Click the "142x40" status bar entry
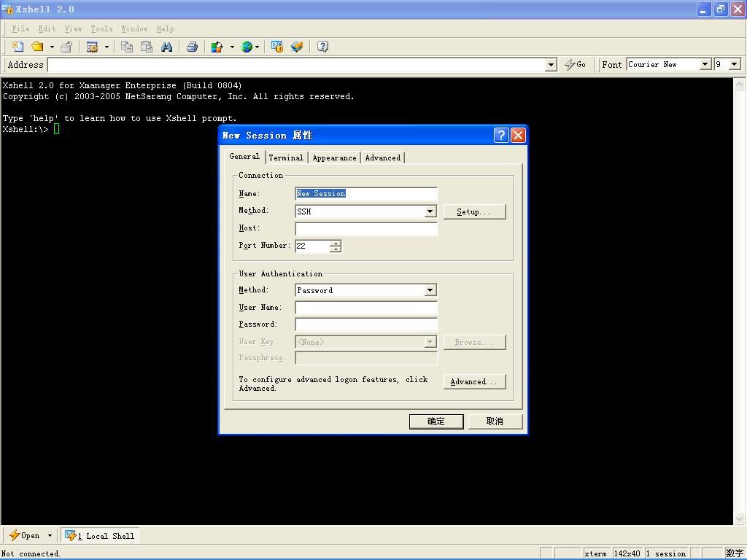This screenshot has height=560, width=747. (627, 553)
